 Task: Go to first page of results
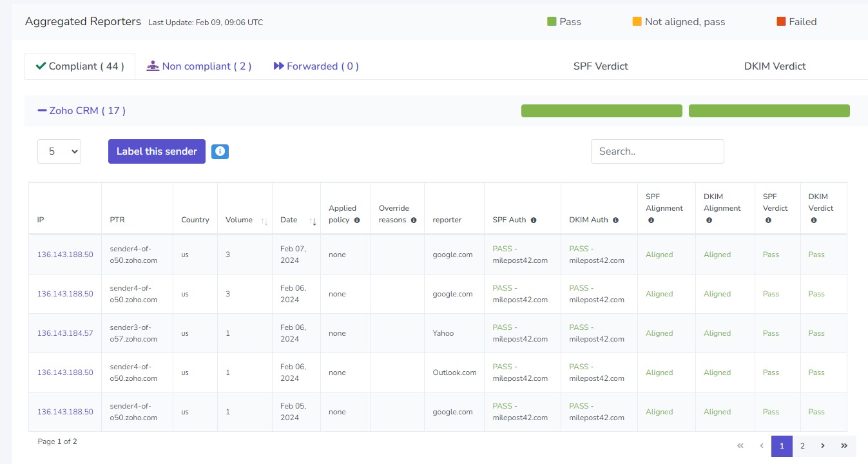coord(740,446)
